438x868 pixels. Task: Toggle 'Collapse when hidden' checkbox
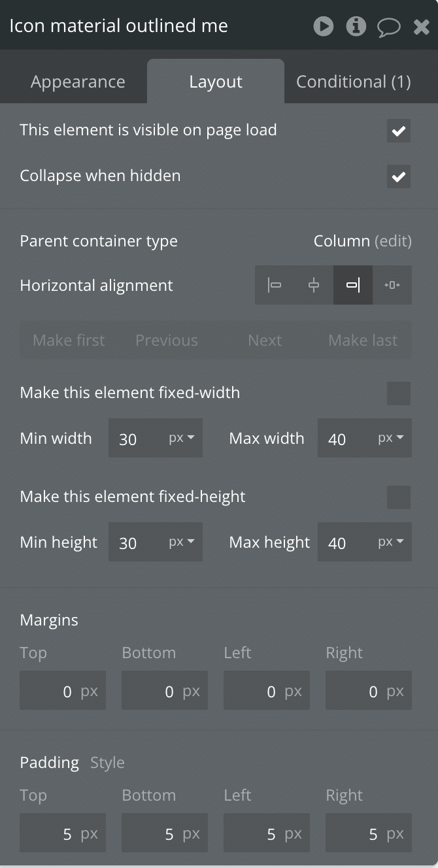pyautogui.click(x=399, y=176)
